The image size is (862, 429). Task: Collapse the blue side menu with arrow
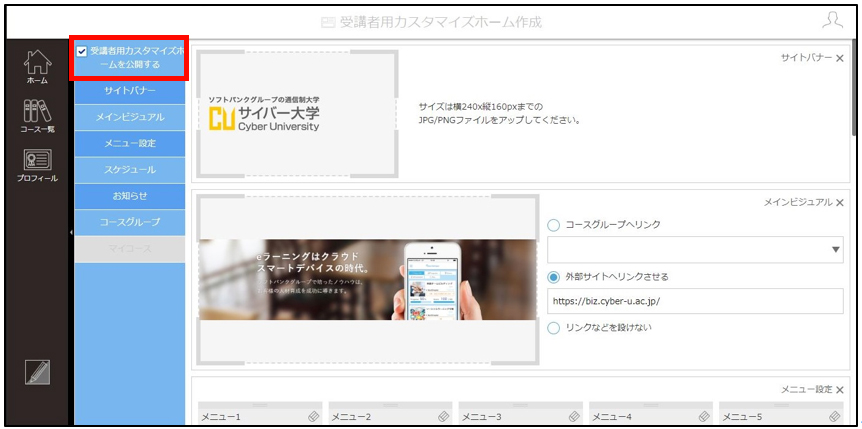71,233
